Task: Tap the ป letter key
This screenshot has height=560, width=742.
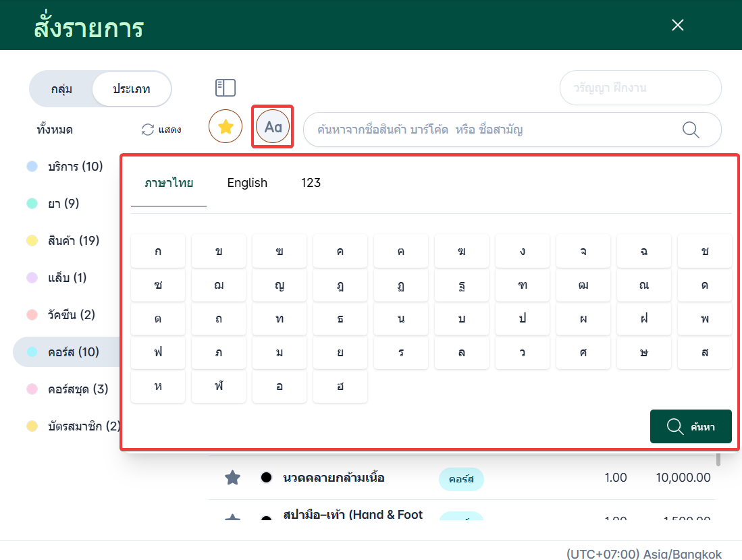Action: click(523, 318)
